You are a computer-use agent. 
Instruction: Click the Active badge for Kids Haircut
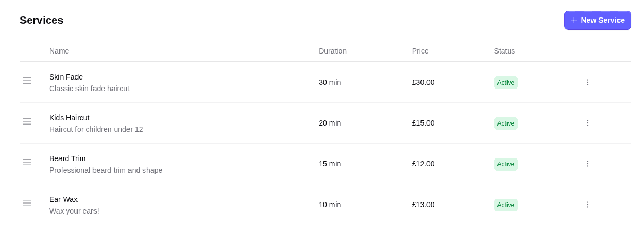click(x=505, y=124)
